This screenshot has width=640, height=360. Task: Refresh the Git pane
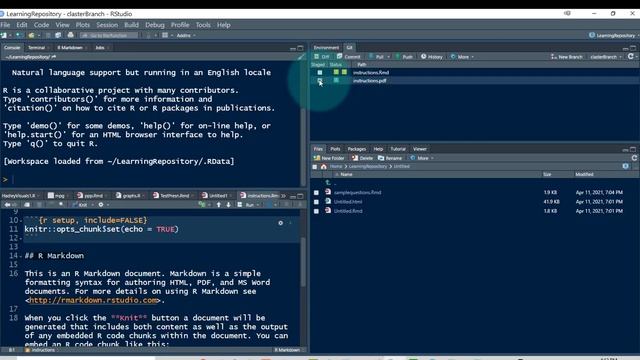[x=631, y=57]
